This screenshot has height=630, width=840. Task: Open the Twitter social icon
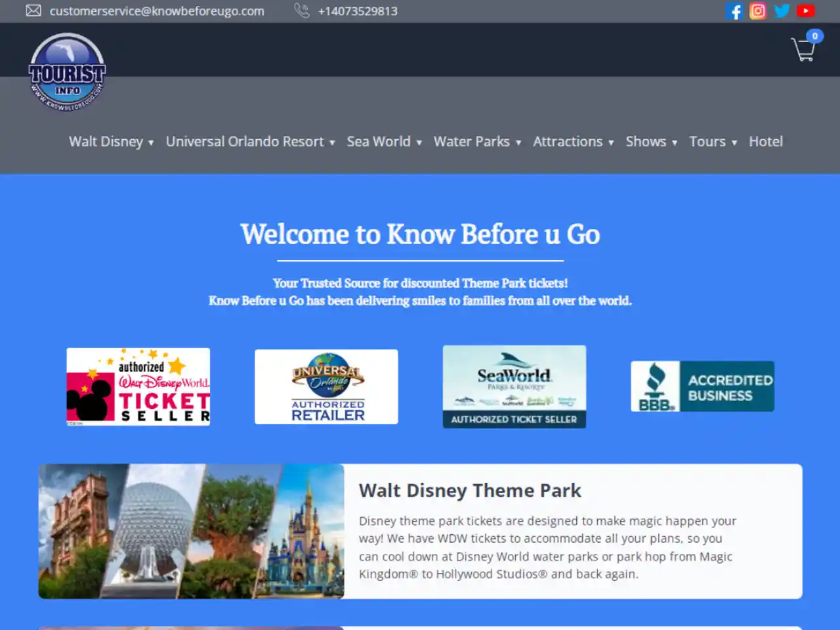click(x=782, y=10)
